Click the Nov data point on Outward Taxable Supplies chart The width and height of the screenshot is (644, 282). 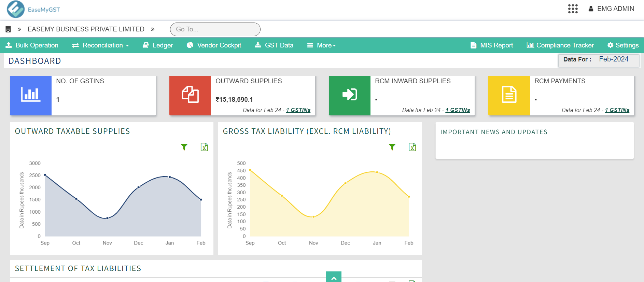point(107,218)
